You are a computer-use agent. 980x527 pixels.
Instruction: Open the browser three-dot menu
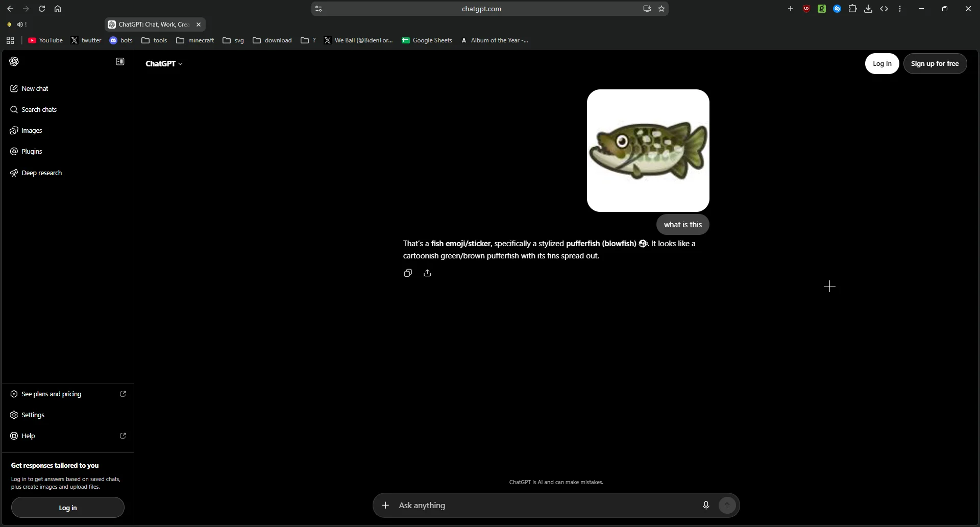pyautogui.click(x=900, y=9)
